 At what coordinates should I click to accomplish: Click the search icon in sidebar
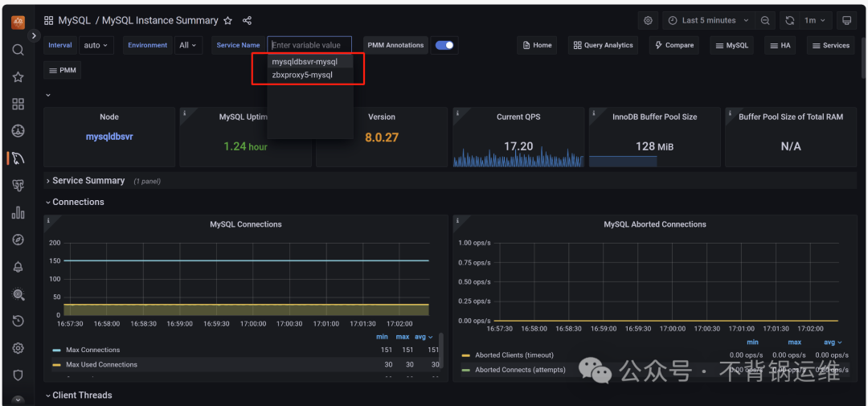tap(18, 50)
